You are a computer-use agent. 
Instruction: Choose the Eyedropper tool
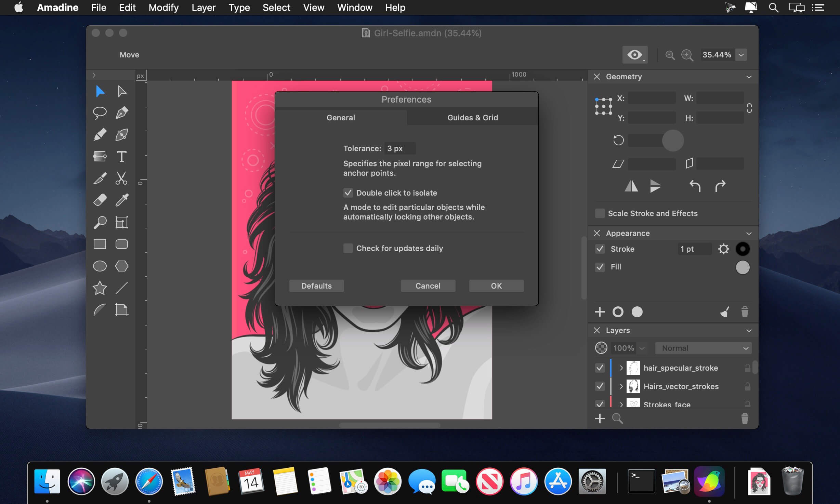[122, 200]
